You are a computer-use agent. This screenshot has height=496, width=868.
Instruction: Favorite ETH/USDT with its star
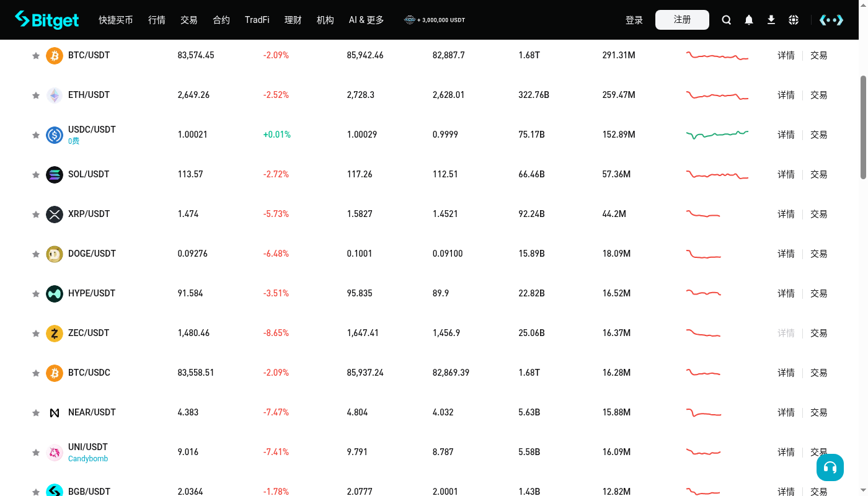point(36,95)
